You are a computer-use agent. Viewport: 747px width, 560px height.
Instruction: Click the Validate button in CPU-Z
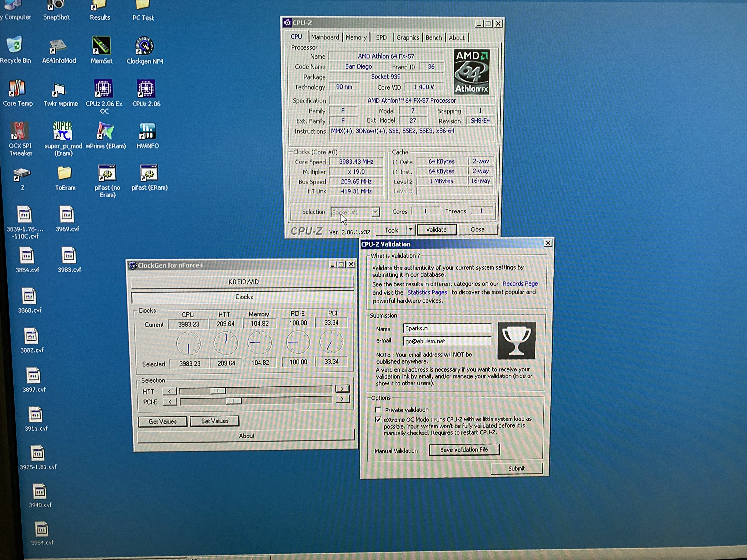[436, 229]
